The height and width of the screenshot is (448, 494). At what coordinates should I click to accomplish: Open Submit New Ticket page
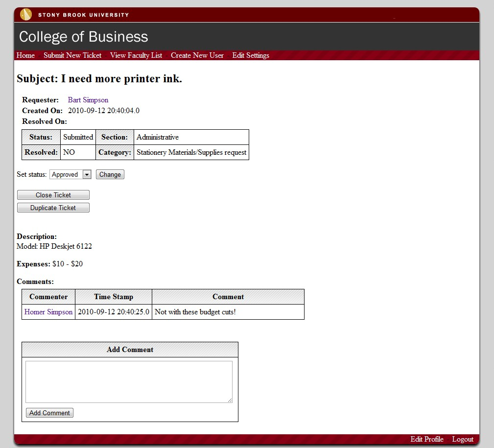coord(72,55)
